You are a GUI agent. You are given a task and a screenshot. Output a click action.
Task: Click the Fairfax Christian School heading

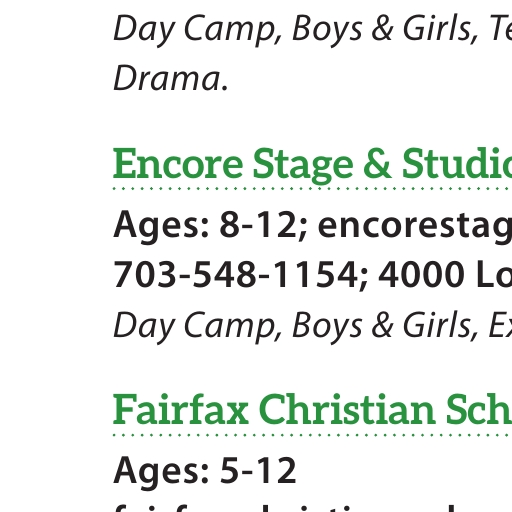click(313, 409)
